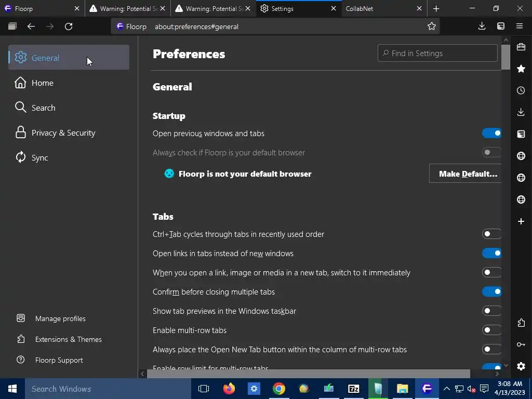Open history clock in the sidebar
Viewport: 532px width, 399px height.
[x=521, y=90]
